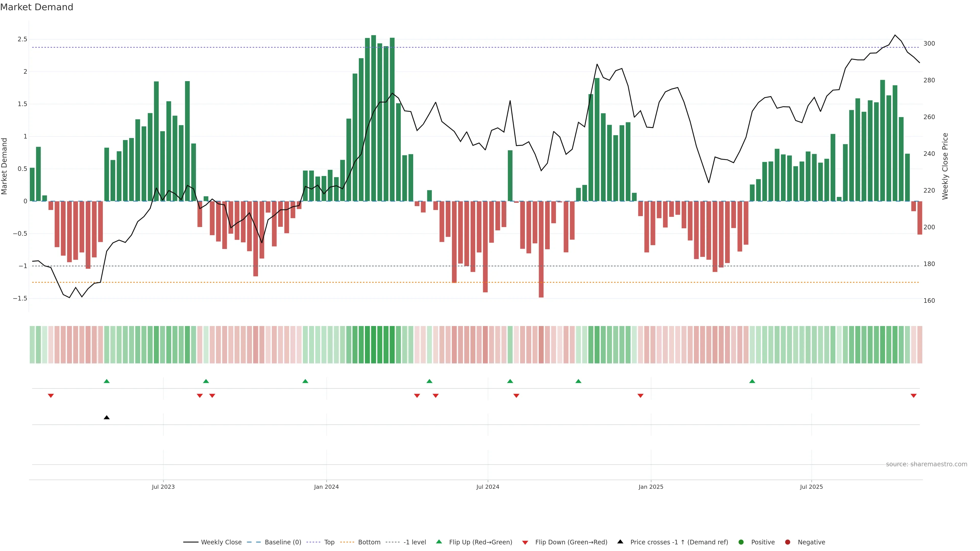Click the last green Flip Up triangle marker
Screen dimensions: 980x551
[x=752, y=381]
